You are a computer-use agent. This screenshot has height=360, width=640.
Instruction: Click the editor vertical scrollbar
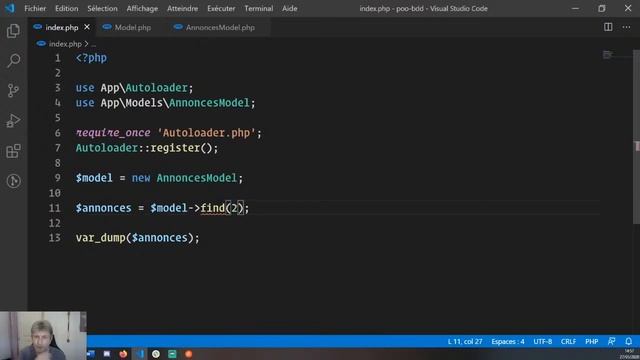(x=636, y=137)
